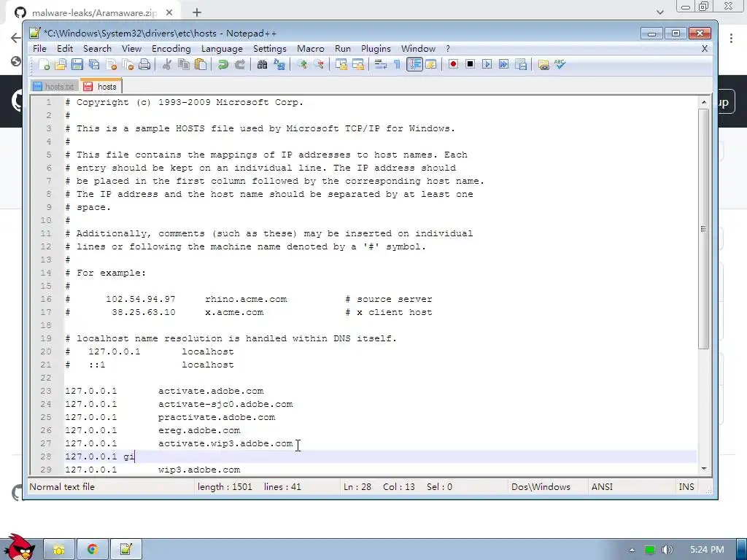The width and height of the screenshot is (747, 560).
Task: Click the Close All toolbar icon
Action: [x=128, y=64]
